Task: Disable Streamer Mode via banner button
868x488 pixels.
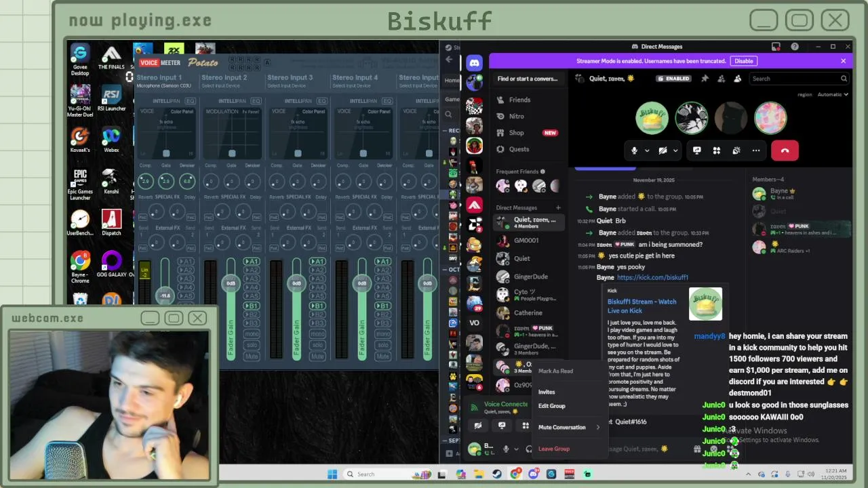Action: click(x=744, y=61)
